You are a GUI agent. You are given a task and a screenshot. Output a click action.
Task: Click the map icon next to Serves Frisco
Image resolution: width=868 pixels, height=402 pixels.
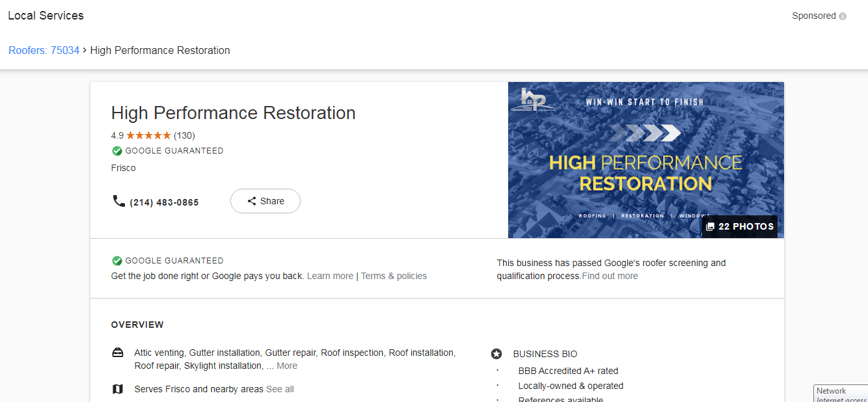tap(118, 389)
